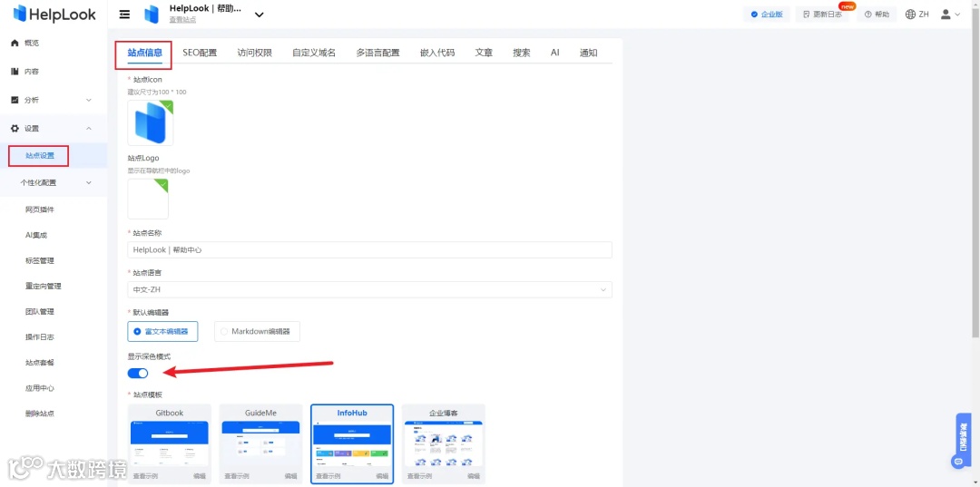Open 标签管理 in the sidebar

click(x=40, y=261)
